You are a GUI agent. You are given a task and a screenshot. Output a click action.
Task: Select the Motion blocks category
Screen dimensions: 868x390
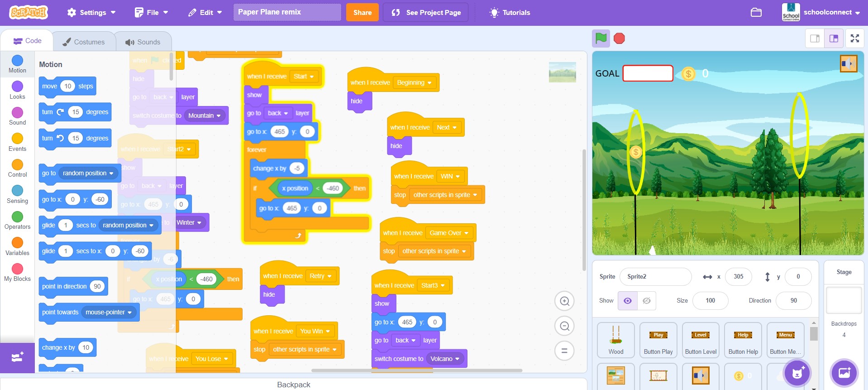(17, 64)
